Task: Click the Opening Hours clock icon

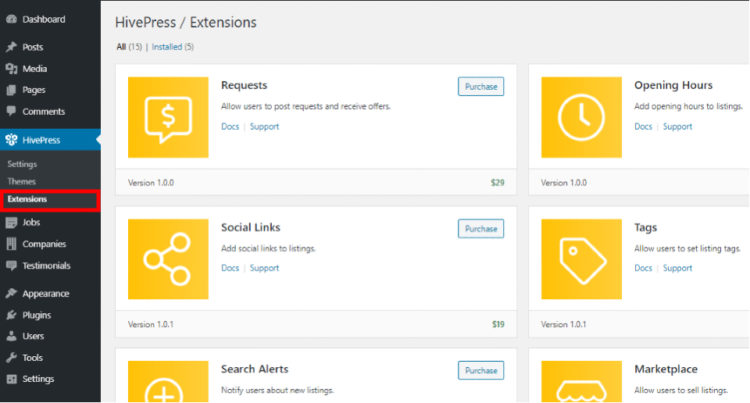Action: tap(581, 117)
